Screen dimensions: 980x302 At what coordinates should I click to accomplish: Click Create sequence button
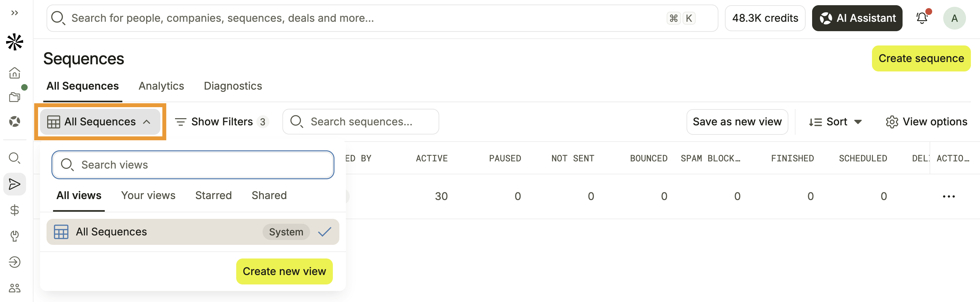point(921,58)
